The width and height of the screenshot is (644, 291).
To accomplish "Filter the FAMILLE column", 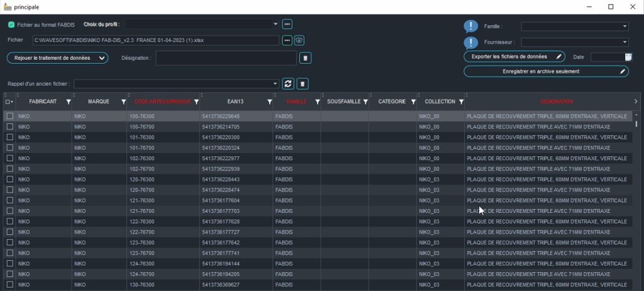I will click(318, 101).
